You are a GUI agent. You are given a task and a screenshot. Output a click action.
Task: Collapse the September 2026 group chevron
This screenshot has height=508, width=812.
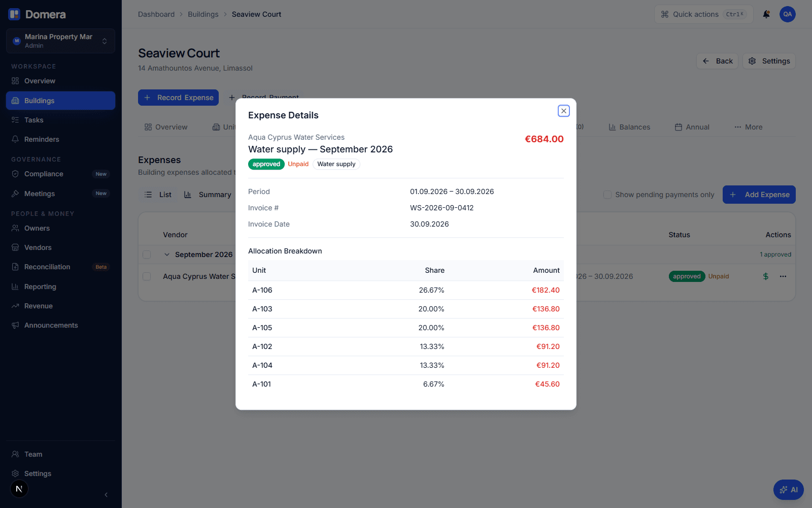click(x=167, y=255)
